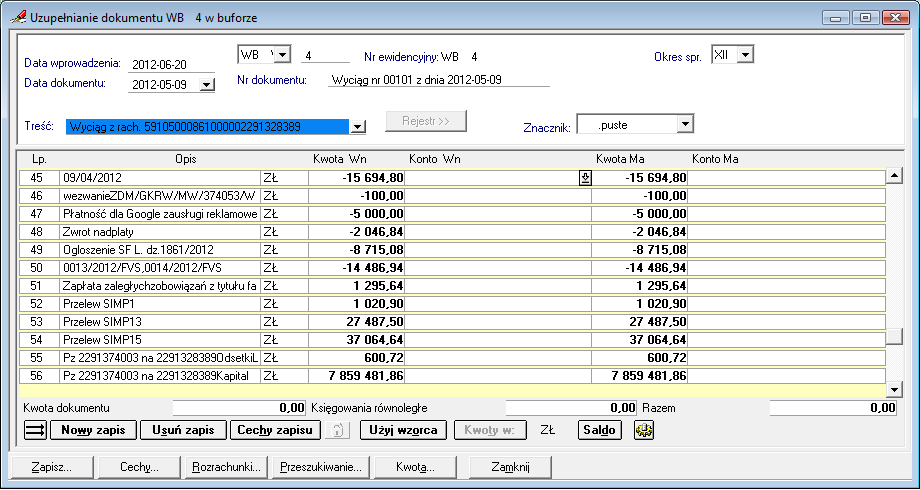The width and height of the screenshot is (920, 490).
Task: Open the Rozrachunki dialog
Action: [227, 466]
